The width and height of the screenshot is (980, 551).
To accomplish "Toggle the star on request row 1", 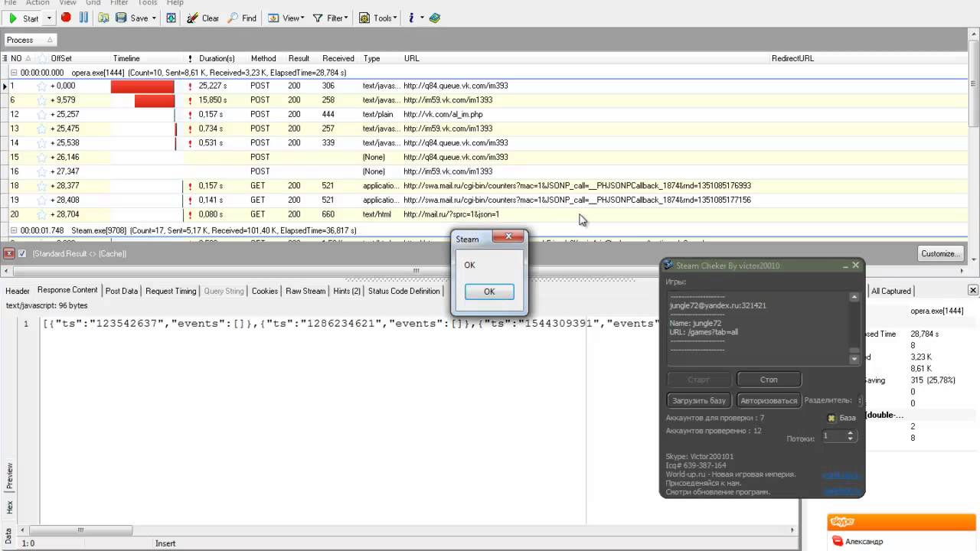I will [42, 86].
